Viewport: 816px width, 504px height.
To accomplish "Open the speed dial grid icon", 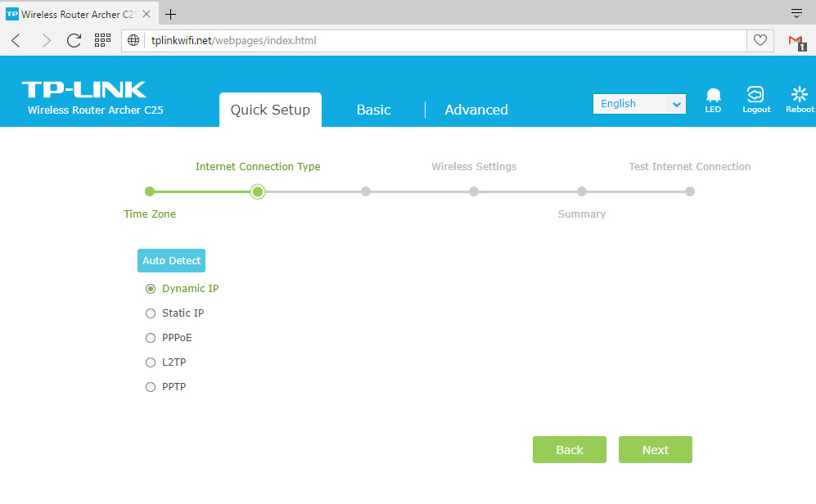I will pos(102,40).
